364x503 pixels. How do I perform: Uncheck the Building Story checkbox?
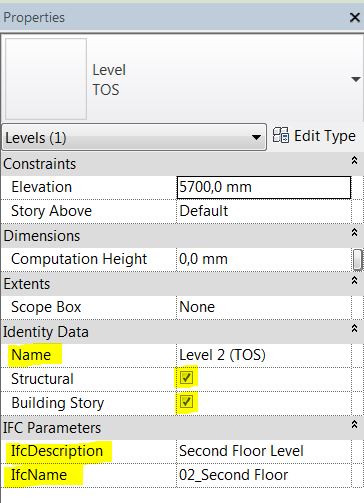coord(186,402)
